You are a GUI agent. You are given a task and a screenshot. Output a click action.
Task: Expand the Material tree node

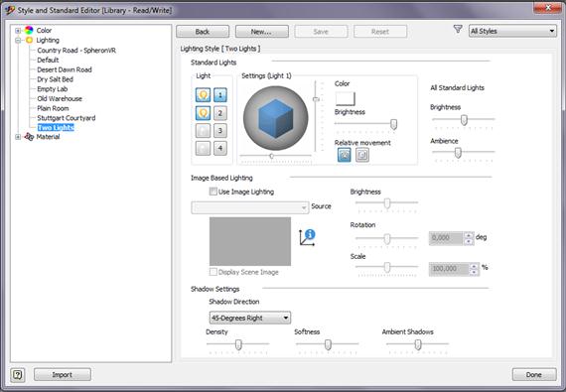pyautogui.click(x=18, y=137)
